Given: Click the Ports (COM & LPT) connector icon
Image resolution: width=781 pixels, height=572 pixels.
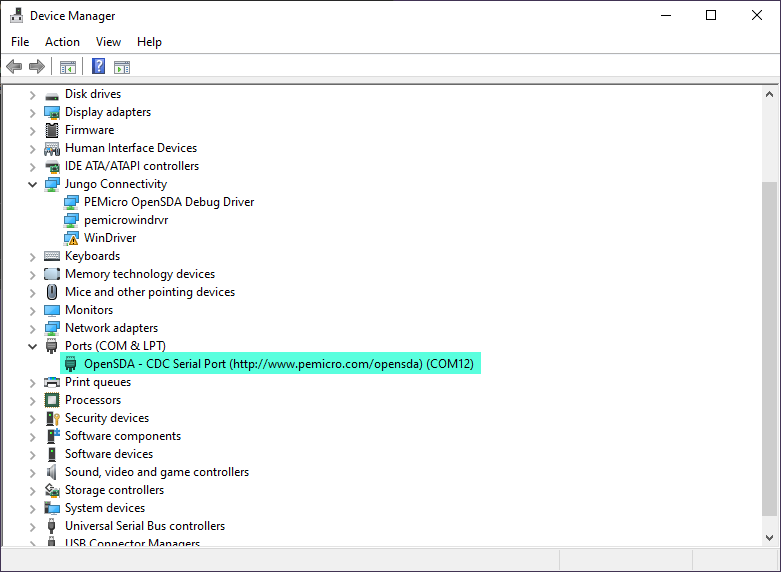Looking at the screenshot, I should (51, 346).
